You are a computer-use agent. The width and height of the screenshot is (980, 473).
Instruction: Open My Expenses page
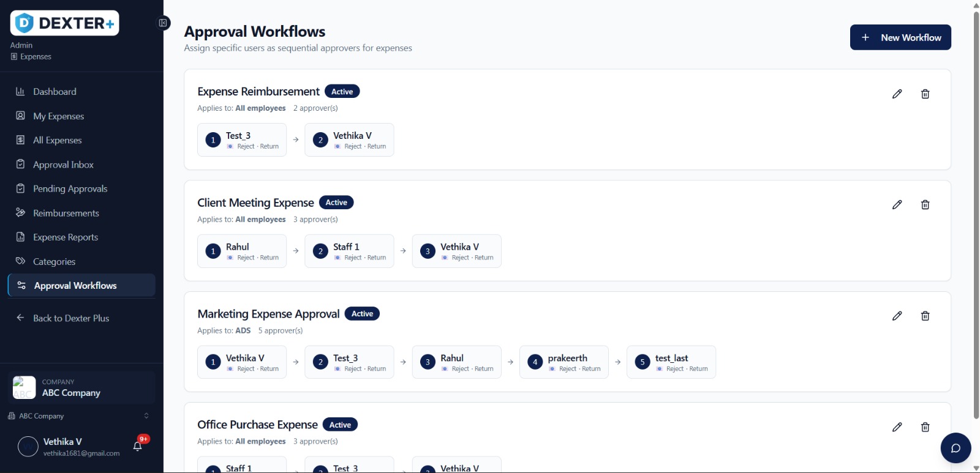81,116
